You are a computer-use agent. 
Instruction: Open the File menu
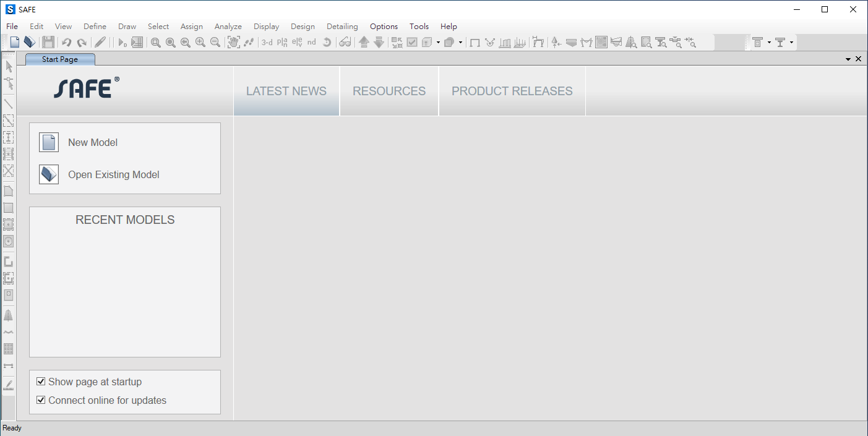(x=12, y=26)
